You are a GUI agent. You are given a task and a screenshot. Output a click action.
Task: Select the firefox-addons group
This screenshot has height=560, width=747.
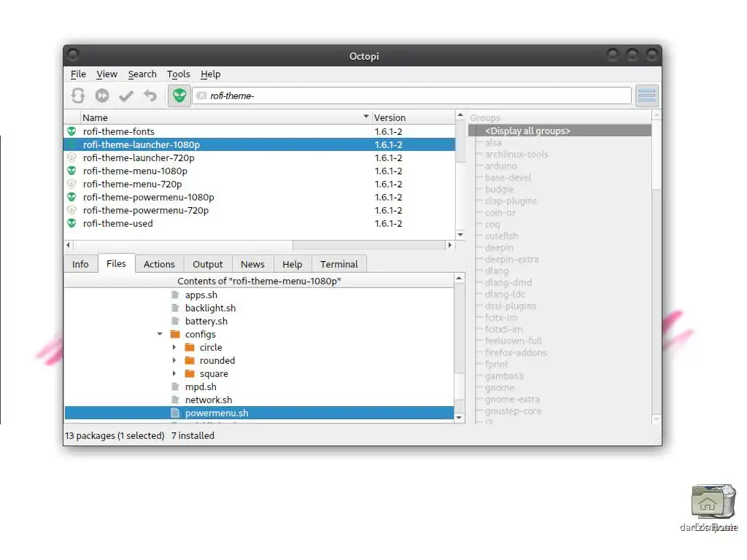click(x=516, y=353)
